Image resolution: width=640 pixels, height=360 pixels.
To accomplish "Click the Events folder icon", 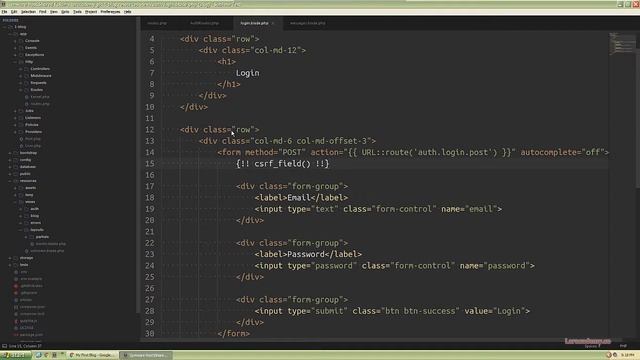I will tap(21, 48).
